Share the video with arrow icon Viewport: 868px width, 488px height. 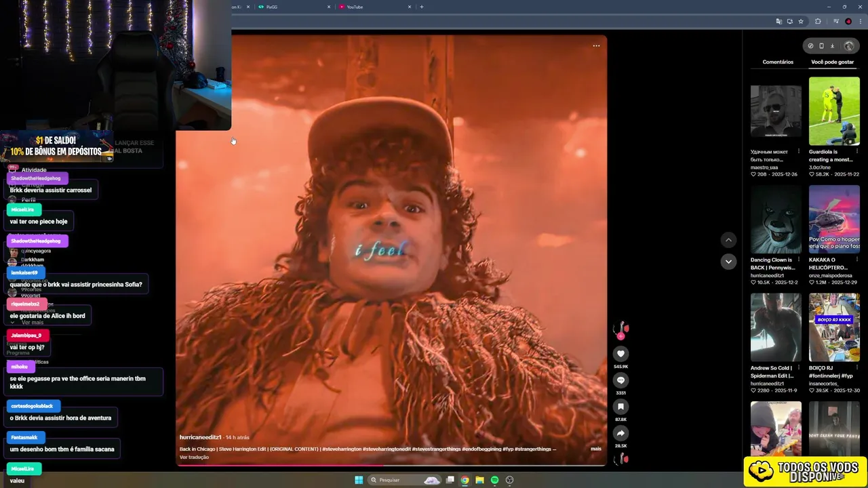click(620, 433)
